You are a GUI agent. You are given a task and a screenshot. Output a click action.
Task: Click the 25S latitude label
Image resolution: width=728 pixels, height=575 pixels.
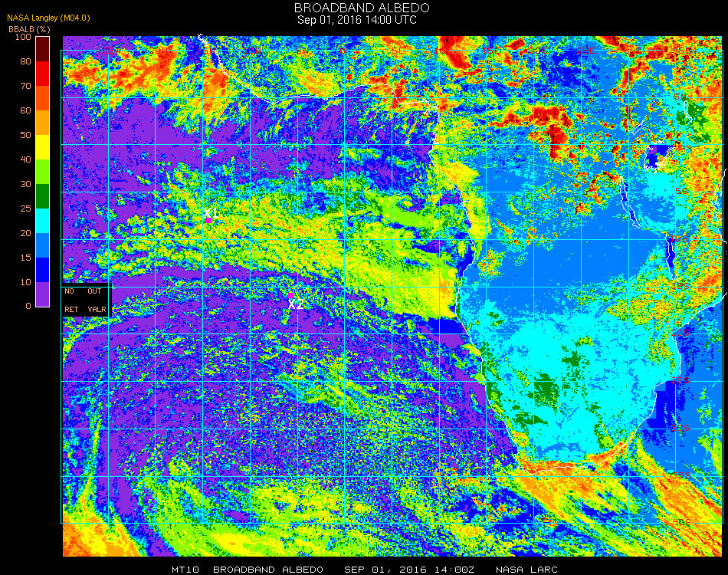[x=680, y=381]
